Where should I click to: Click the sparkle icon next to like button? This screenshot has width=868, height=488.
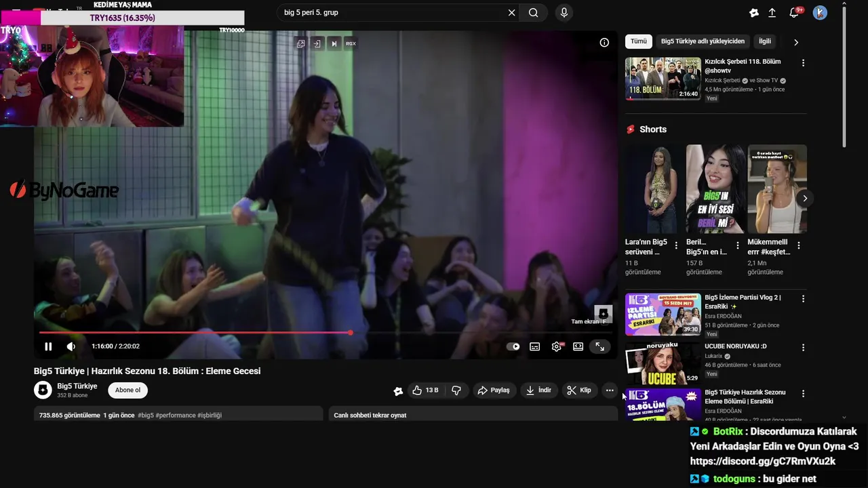(398, 391)
